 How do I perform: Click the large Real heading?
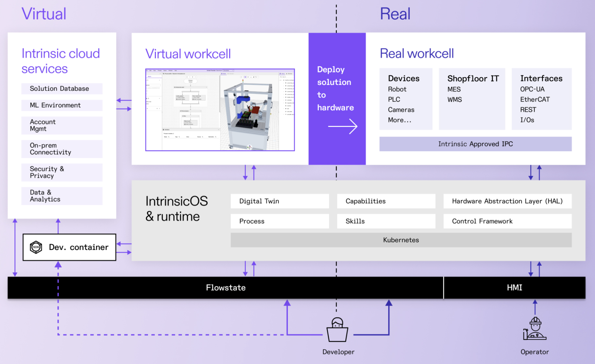click(395, 14)
